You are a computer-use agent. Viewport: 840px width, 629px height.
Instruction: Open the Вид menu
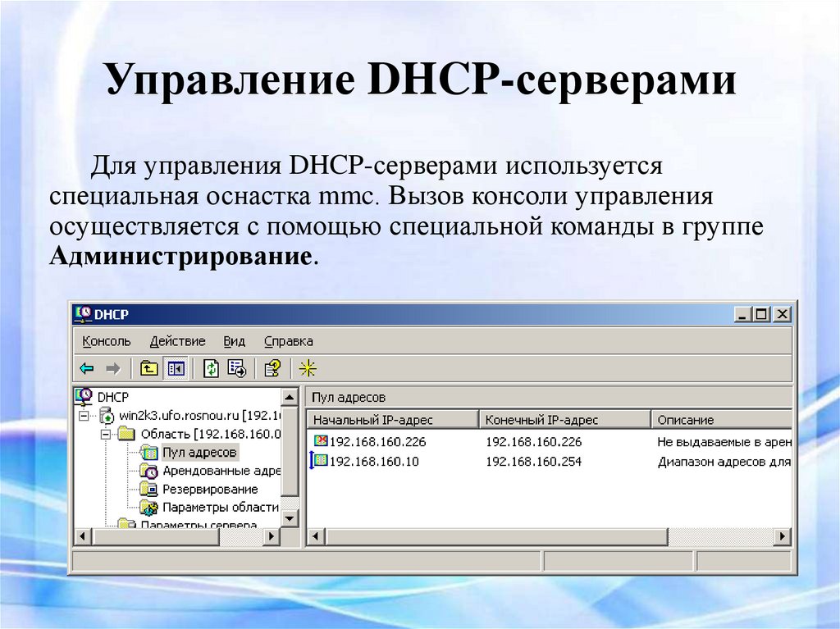coord(234,341)
